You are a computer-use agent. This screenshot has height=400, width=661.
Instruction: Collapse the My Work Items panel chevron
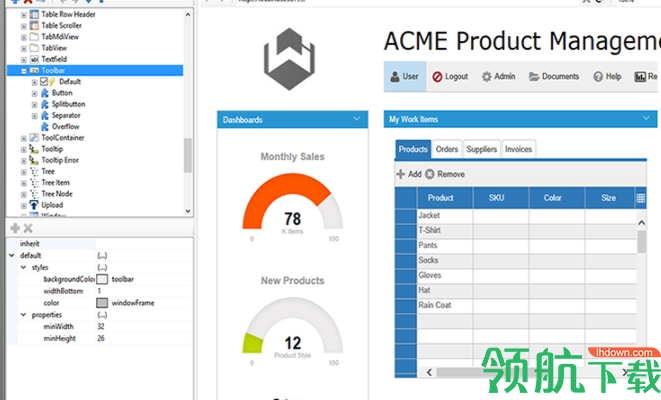click(646, 118)
